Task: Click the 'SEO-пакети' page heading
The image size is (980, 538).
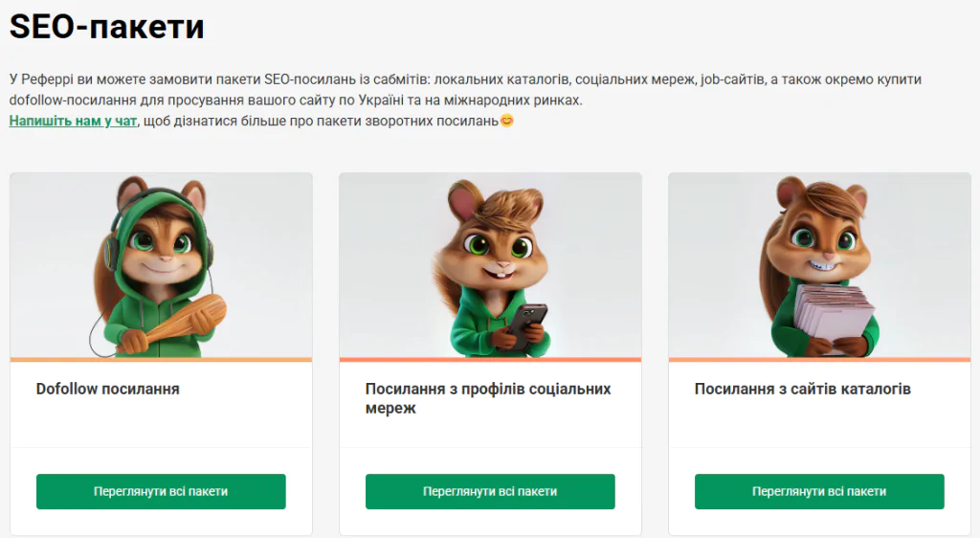Action: click(x=107, y=26)
